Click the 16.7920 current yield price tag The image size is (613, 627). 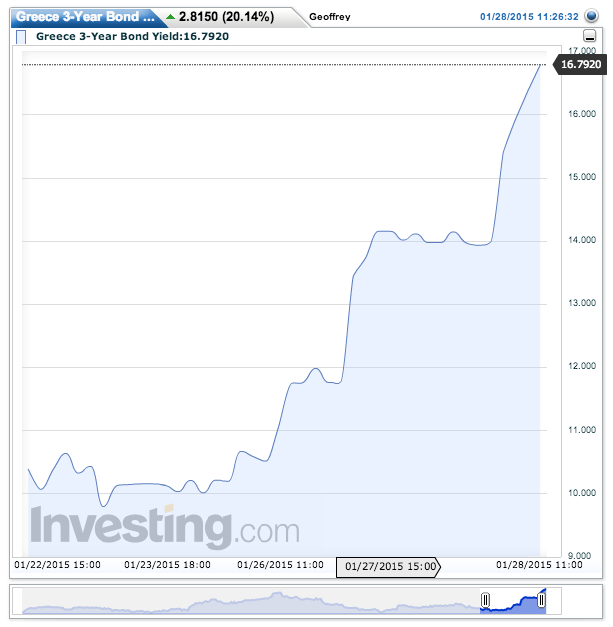(x=580, y=64)
